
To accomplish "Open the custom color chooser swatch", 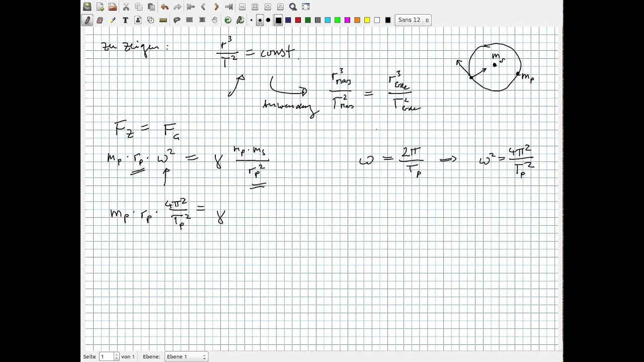I will pyautogui.click(x=388, y=20).
